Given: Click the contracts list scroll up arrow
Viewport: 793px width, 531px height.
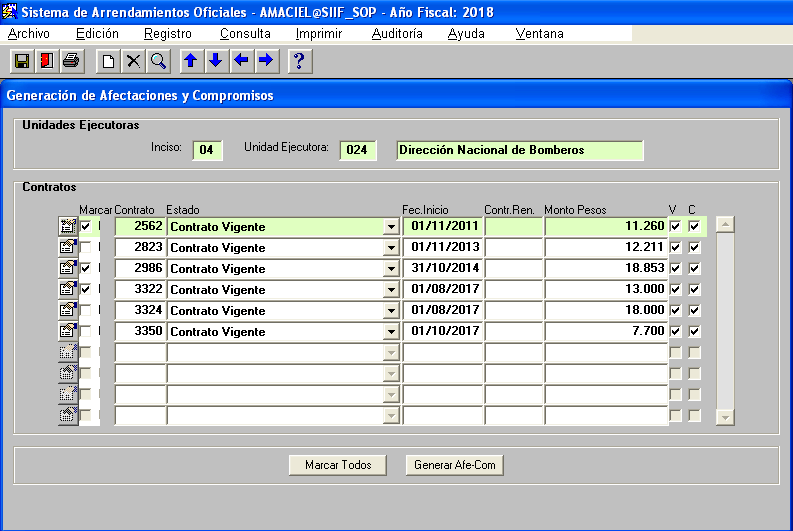Looking at the screenshot, I should pyautogui.click(x=725, y=225).
